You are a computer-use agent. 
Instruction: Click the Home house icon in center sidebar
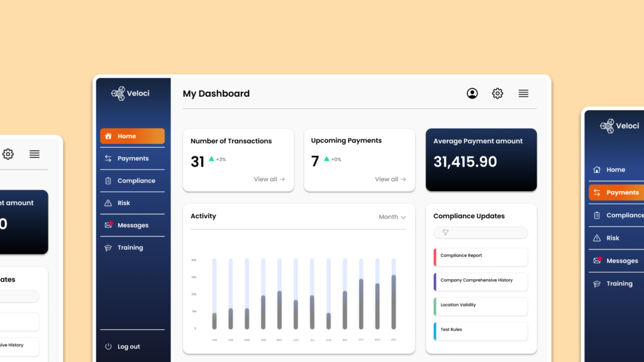pos(108,136)
